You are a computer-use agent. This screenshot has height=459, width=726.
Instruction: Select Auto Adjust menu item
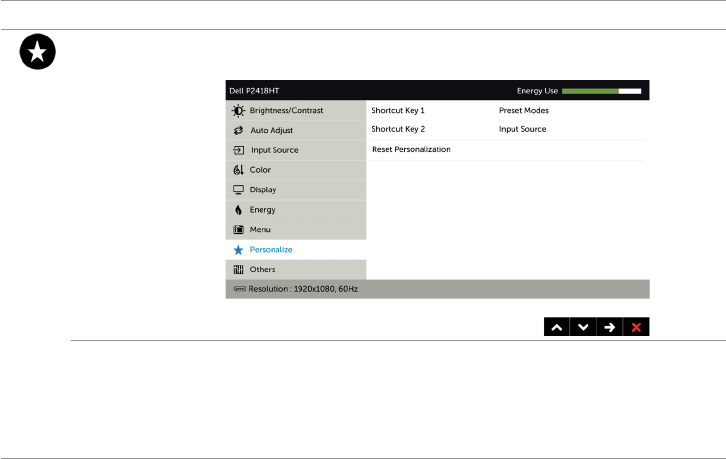click(x=296, y=131)
